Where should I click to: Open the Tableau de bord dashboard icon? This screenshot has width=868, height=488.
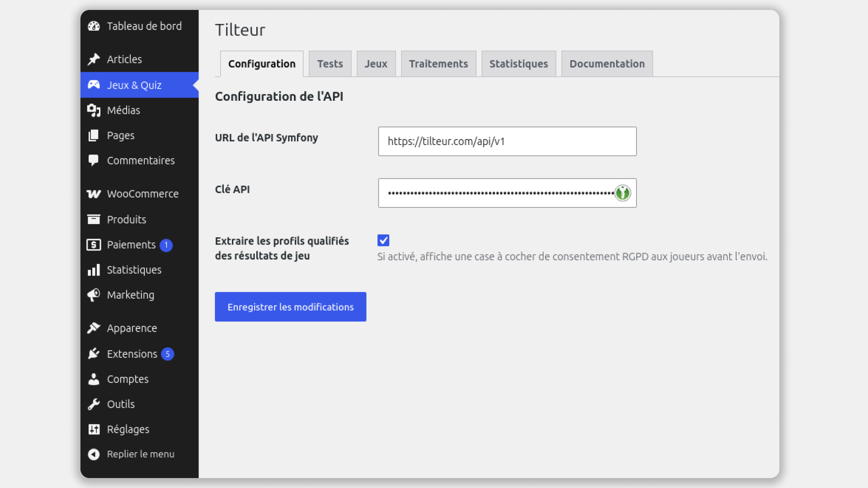94,26
